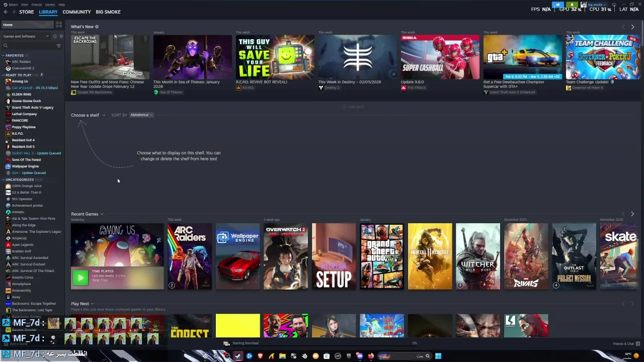Screen dimensions: 644x362
Task: Toggle recent activity clock filter
Action: click(x=55, y=36)
